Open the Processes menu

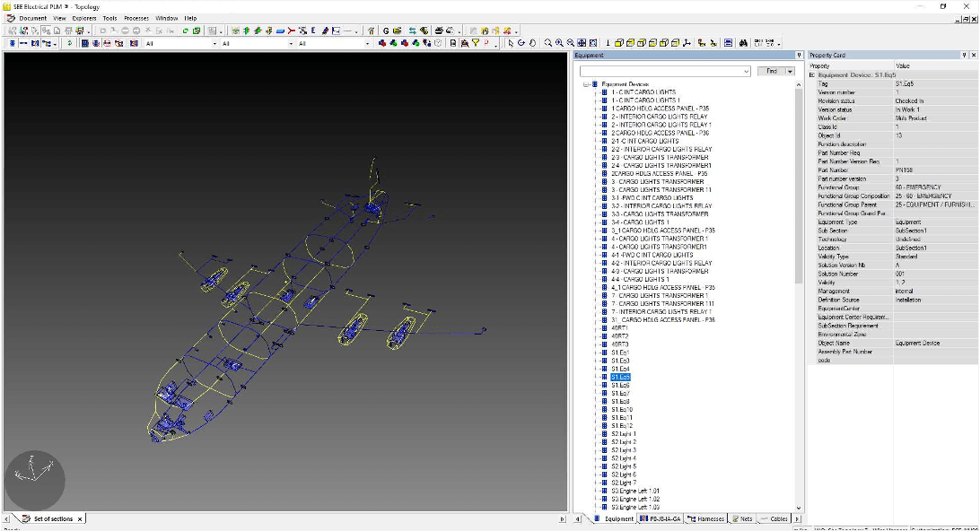[x=135, y=17]
